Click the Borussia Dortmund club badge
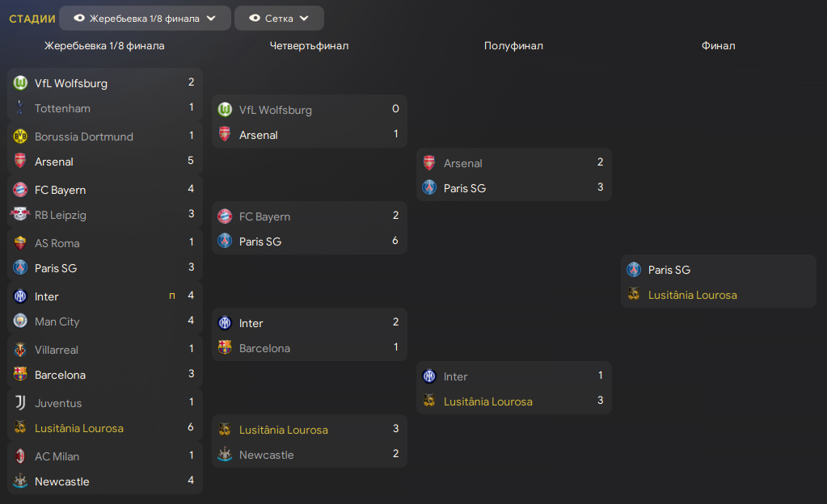Image resolution: width=827 pixels, height=504 pixels. point(20,136)
